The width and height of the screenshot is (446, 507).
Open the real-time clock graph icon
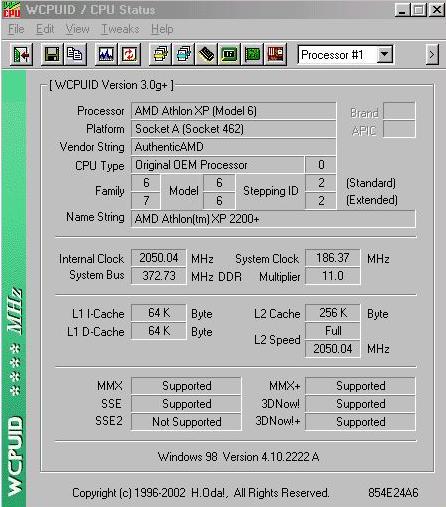[x=106, y=54]
